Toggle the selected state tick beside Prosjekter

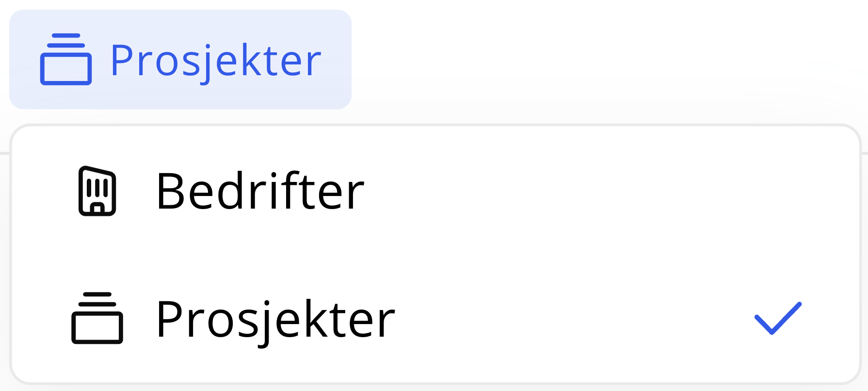778,318
